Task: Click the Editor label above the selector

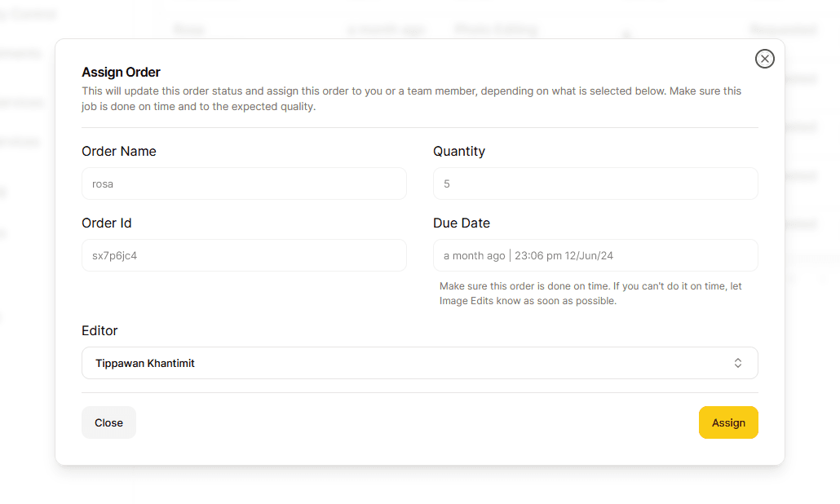Action: tap(99, 331)
